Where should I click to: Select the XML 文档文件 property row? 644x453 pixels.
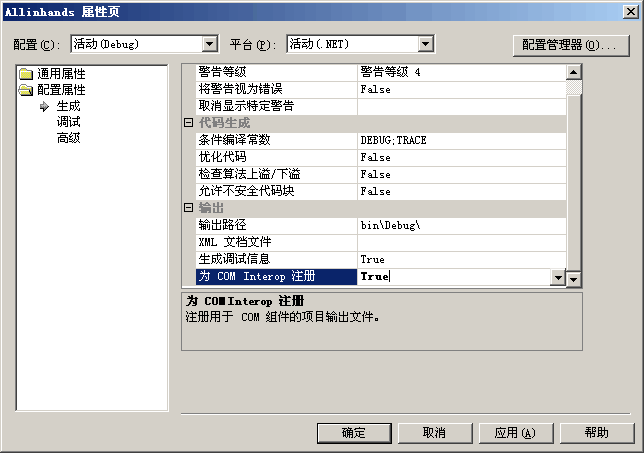[x=276, y=242]
